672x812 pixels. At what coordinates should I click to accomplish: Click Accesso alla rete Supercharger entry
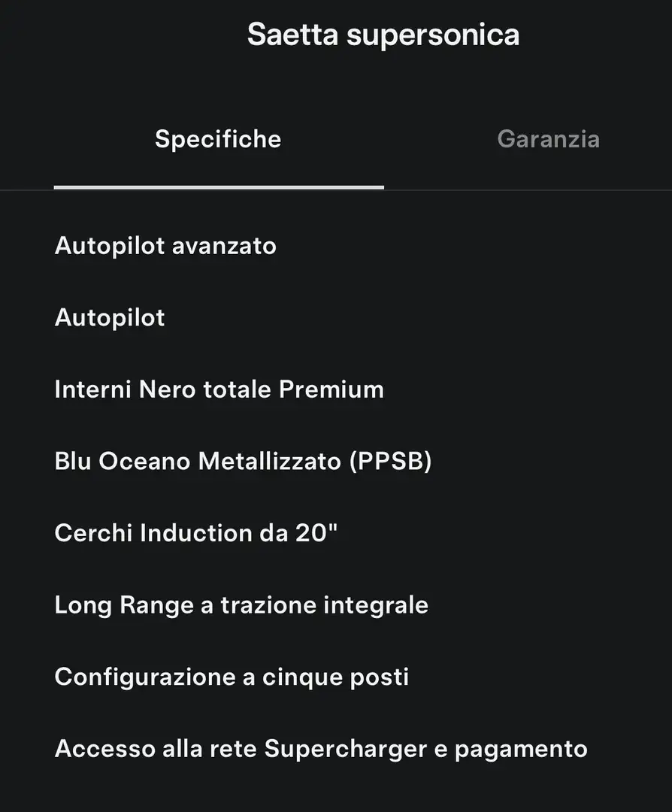pyautogui.click(x=321, y=749)
